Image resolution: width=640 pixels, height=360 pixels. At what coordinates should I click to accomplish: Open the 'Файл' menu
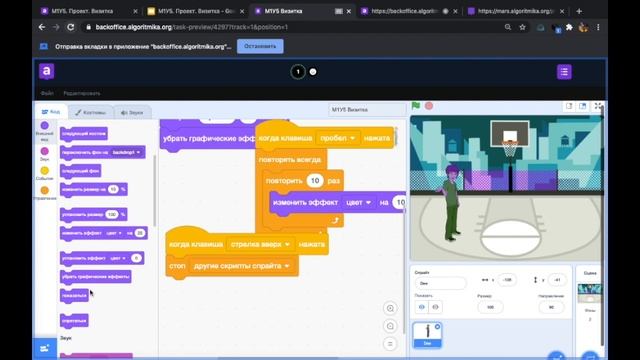click(47, 93)
